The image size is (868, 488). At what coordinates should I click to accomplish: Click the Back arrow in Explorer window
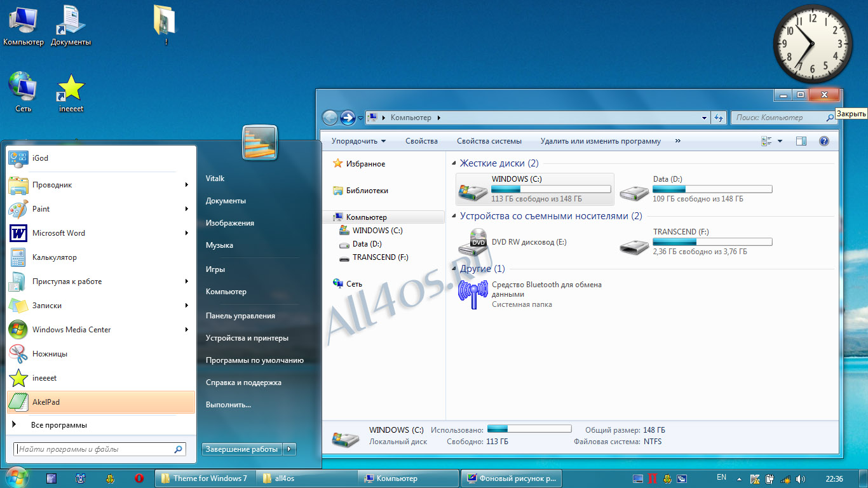tap(330, 118)
